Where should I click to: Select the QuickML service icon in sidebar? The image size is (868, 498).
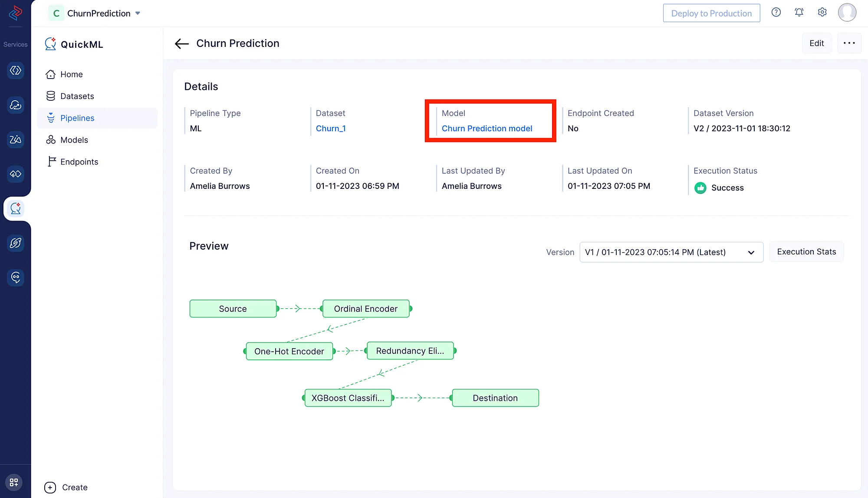coord(16,209)
